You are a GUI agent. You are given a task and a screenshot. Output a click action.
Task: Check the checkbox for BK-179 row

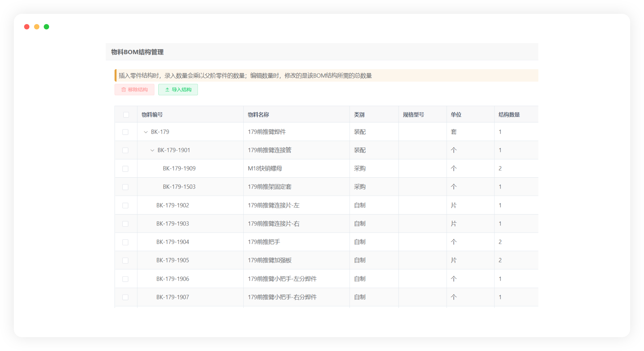(126, 132)
